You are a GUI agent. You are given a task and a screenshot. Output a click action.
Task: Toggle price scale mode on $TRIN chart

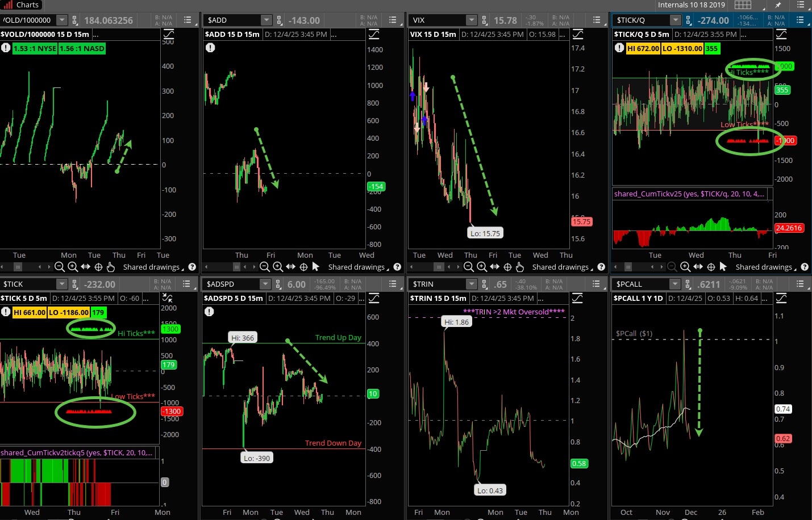[x=577, y=298]
